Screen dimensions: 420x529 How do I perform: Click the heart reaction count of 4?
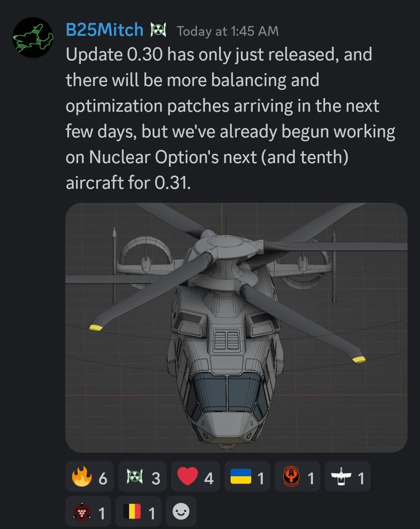(209, 478)
